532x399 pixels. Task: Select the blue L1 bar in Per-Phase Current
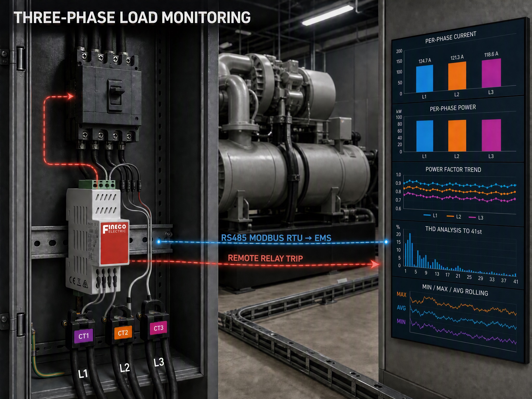coord(424,78)
